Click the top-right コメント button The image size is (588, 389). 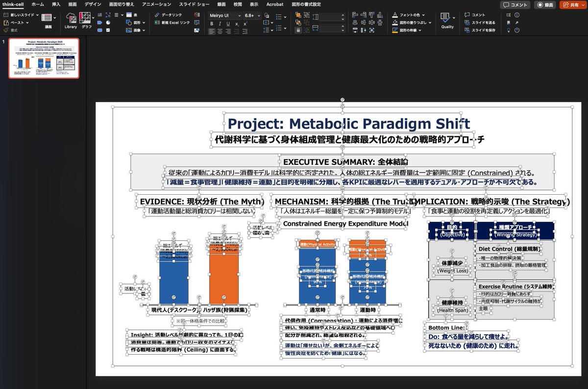click(515, 4)
